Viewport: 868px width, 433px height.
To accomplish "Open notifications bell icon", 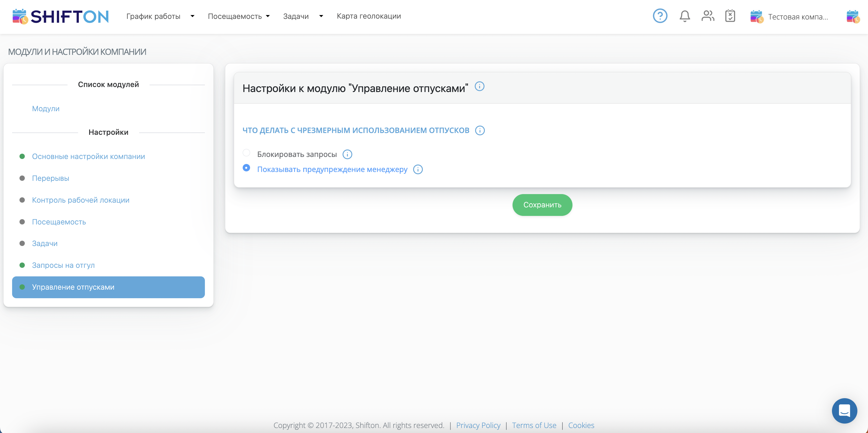I will [684, 16].
